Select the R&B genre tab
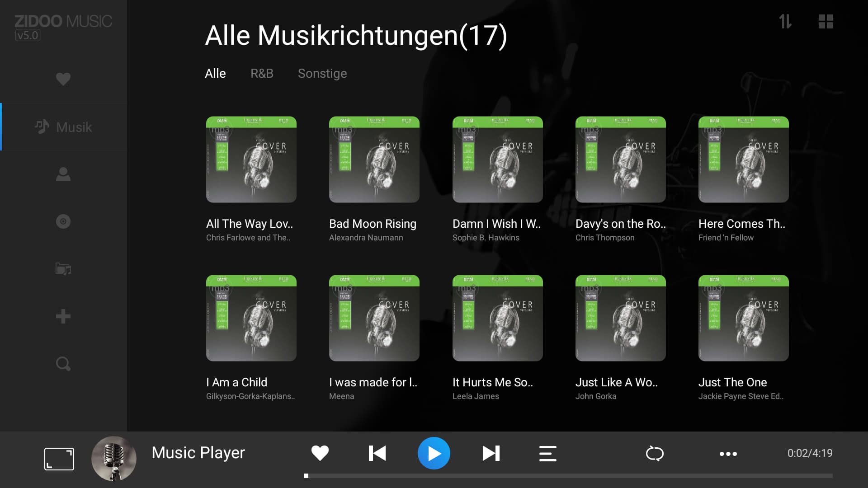 point(262,73)
